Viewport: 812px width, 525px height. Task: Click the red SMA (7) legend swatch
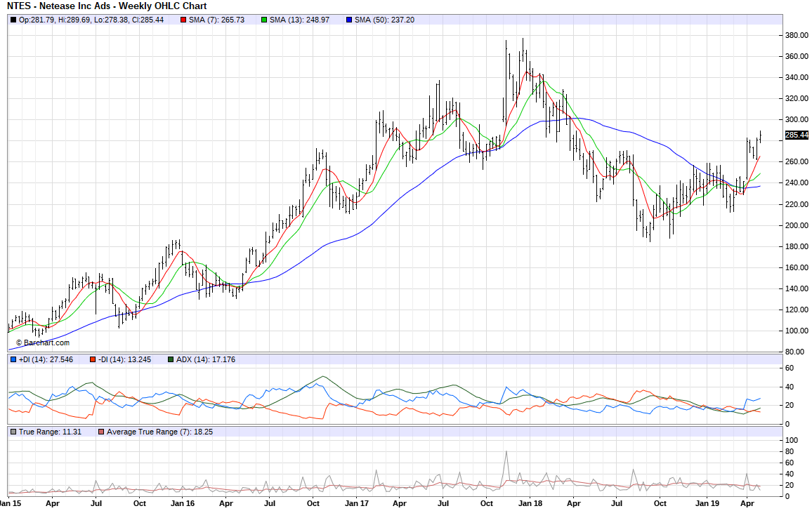(183, 20)
